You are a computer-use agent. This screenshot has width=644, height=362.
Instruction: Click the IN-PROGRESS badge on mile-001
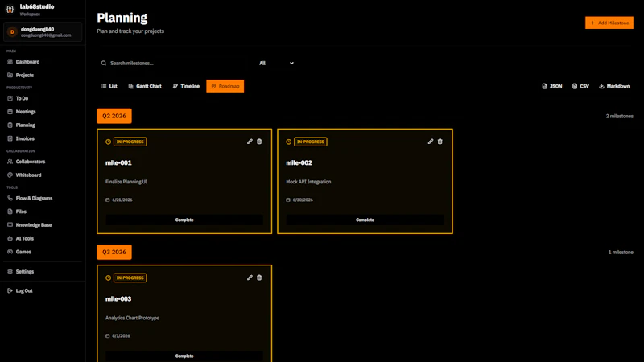point(130,142)
